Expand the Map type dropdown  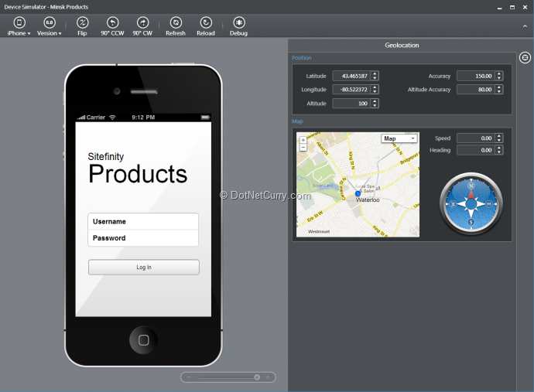point(399,138)
